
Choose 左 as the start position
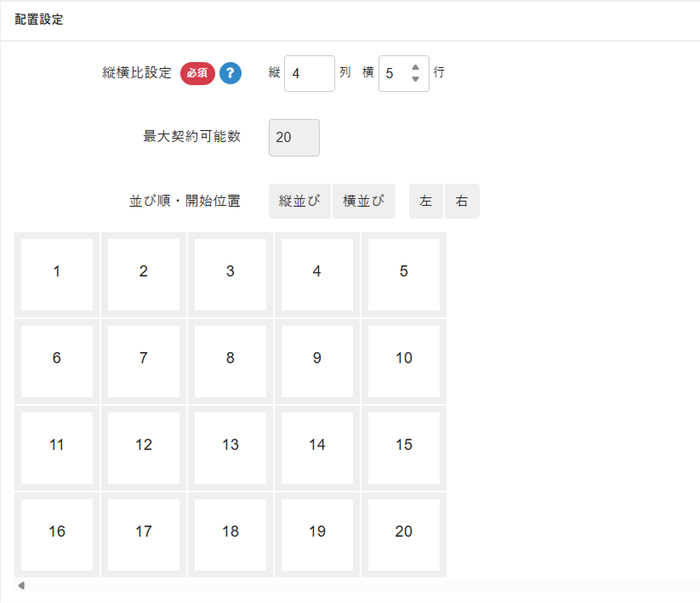(x=426, y=201)
